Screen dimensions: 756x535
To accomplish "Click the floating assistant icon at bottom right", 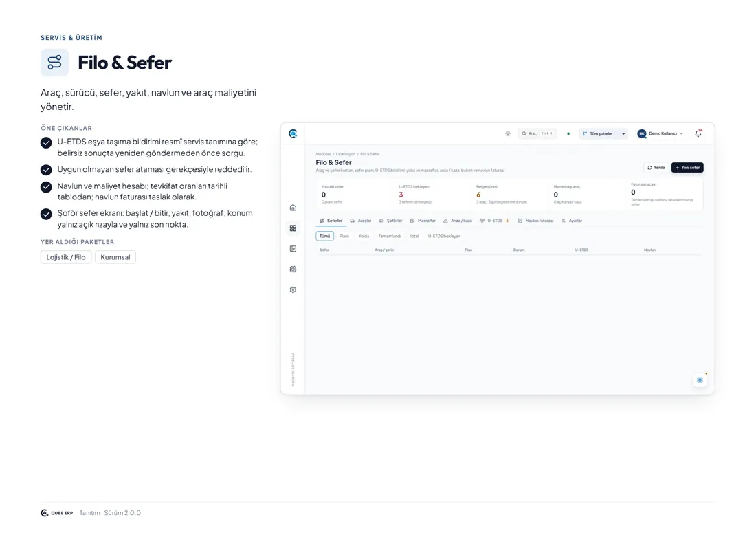I will [700, 380].
